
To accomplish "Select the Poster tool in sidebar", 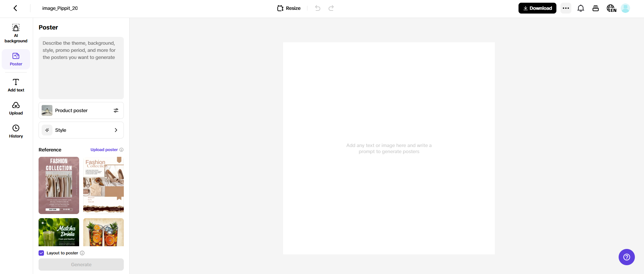I will [16, 59].
